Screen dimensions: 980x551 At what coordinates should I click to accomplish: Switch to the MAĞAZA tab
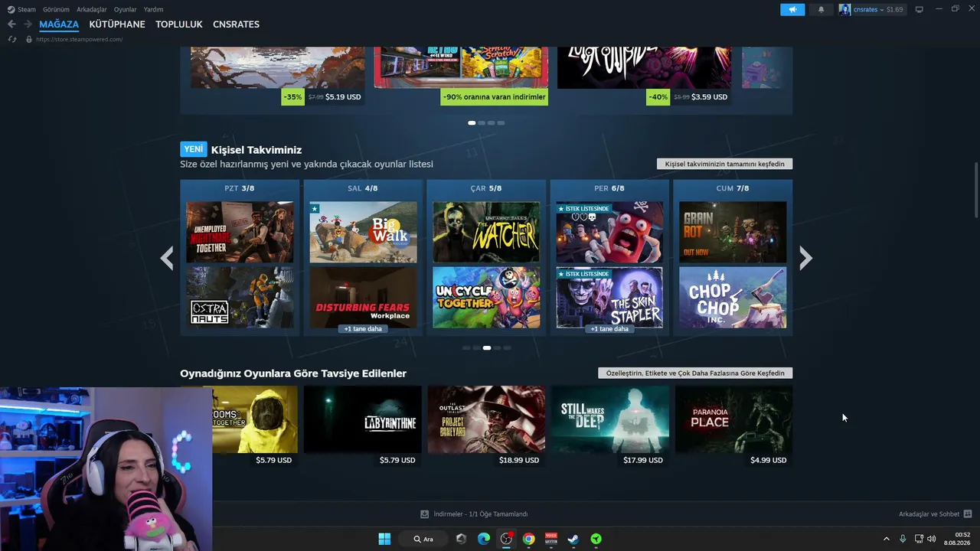[59, 24]
